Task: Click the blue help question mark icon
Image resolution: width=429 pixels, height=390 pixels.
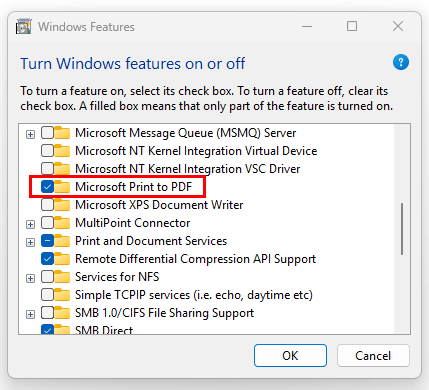Action: pyautogui.click(x=401, y=62)
